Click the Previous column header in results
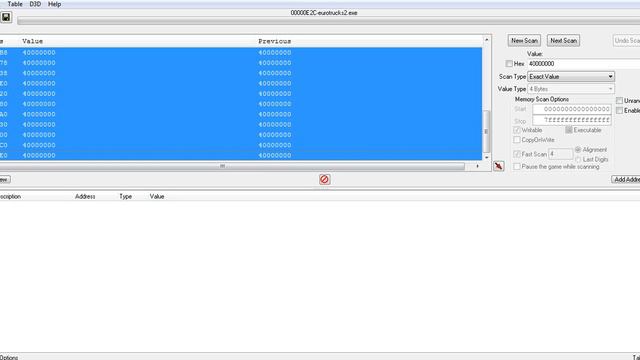640x360 pixels. coord(275,41)
